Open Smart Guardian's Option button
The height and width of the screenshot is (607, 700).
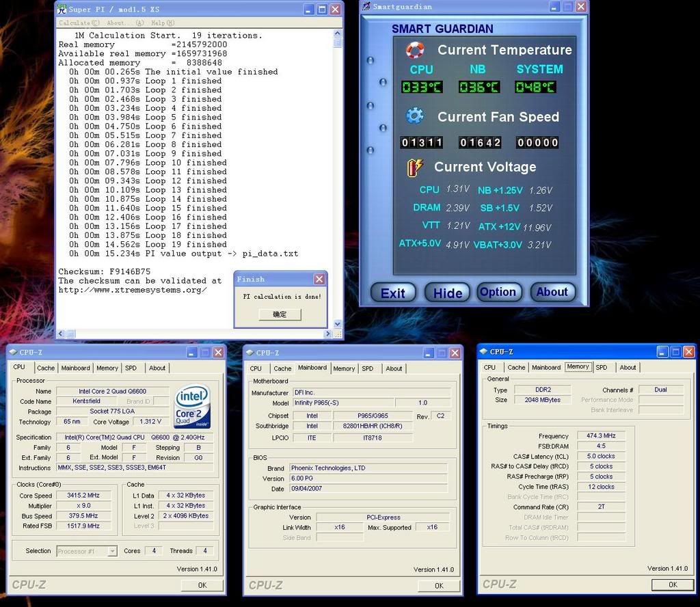point(498,292)
